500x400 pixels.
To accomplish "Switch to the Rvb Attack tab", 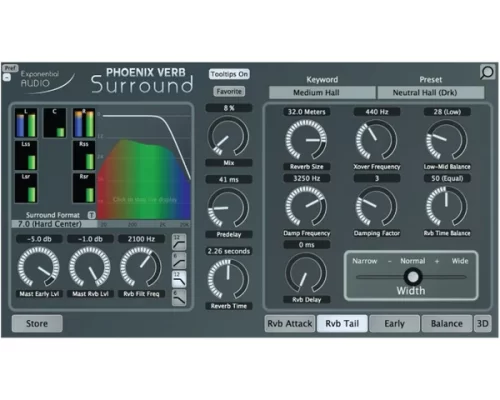I will coord(290,323).
